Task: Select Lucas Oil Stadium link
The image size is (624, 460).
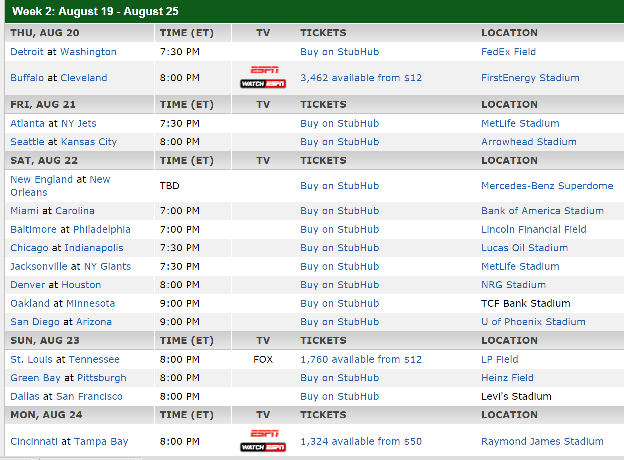Action: (x=524, y=248)
